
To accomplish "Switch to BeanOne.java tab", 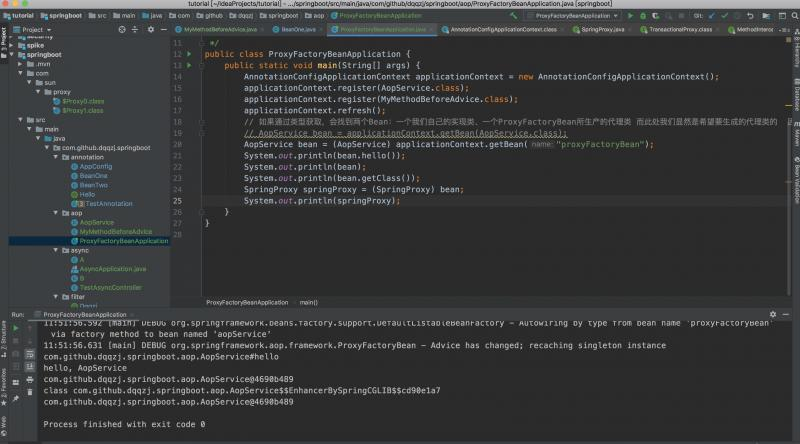I will point(298,30).
